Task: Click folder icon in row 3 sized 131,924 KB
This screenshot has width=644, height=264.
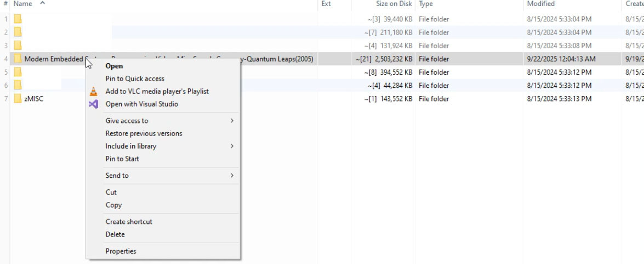Action: 18,45
